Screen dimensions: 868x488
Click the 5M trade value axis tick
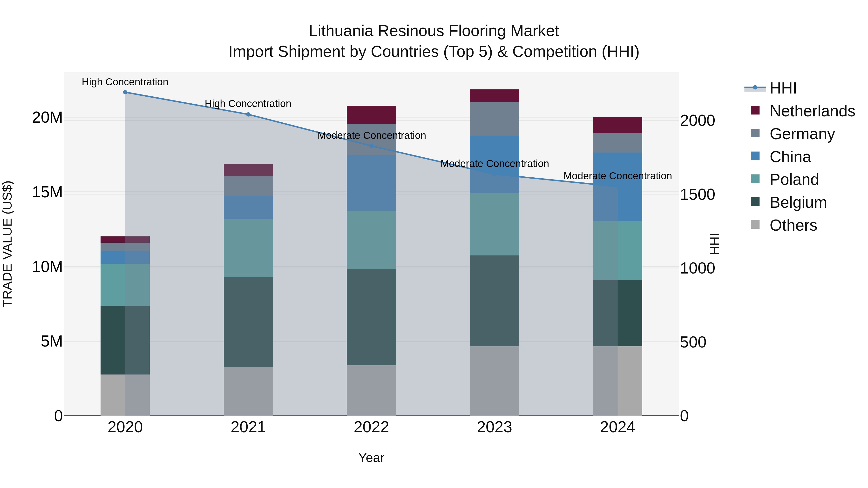(x=52, y=341)
